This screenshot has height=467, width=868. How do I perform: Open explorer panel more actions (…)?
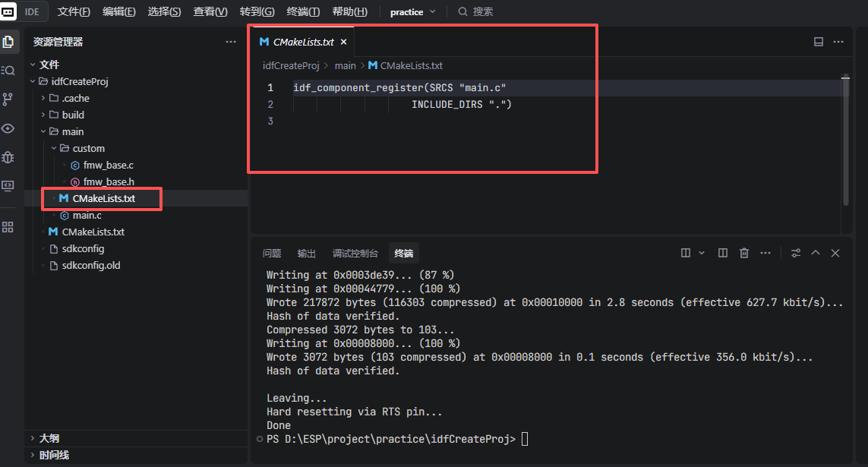(231, 42)
